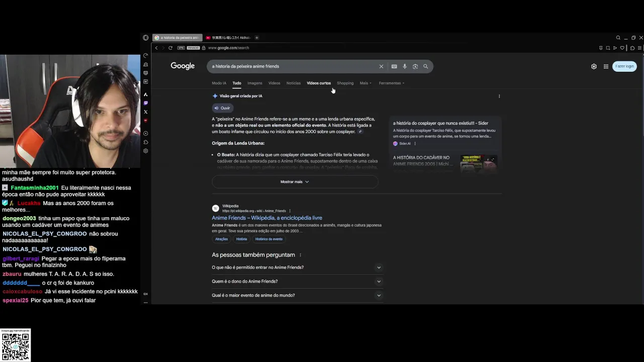Click username dongeo2003 in chat
Image resolution: width=644 pixels, height=362 pixels.
coord(19,219)
